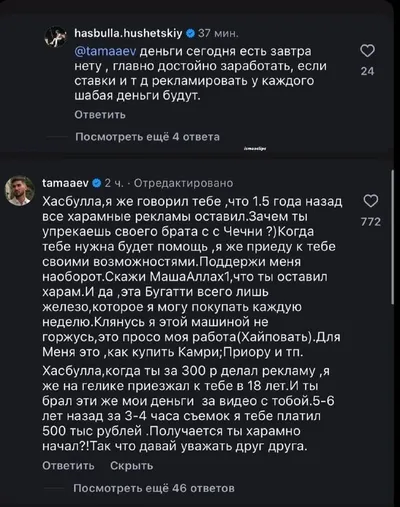Screen dimensions: 400x507
Task: Reply to tamaaev's comment via Ответить
Action: pyautogui.click(x=68, y=466)
